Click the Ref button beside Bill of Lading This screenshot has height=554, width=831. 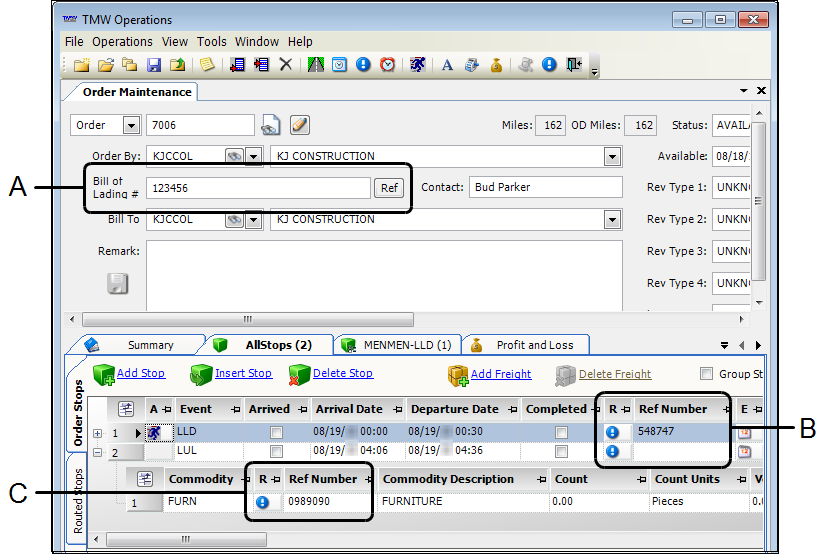click(389, 188)
